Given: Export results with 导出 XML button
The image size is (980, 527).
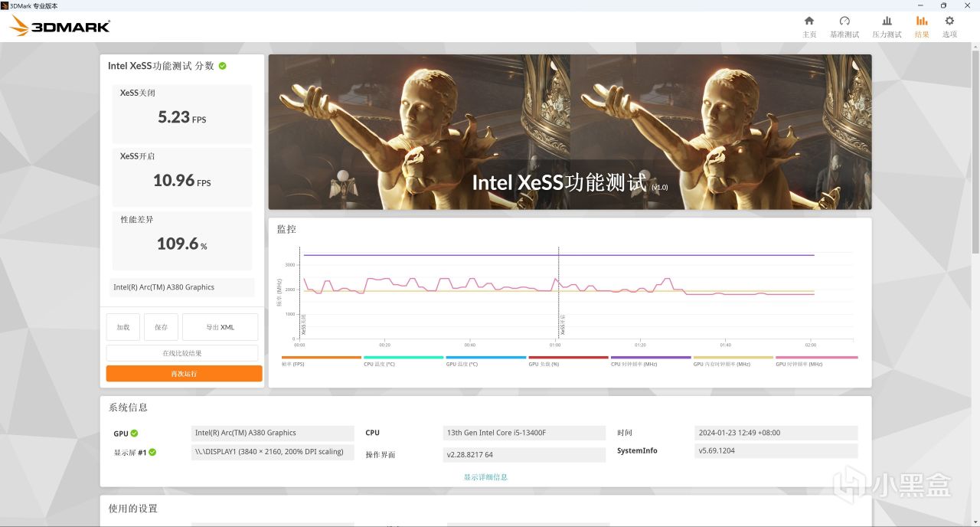Looking at the screenshot, I should (x=220, y=327).
